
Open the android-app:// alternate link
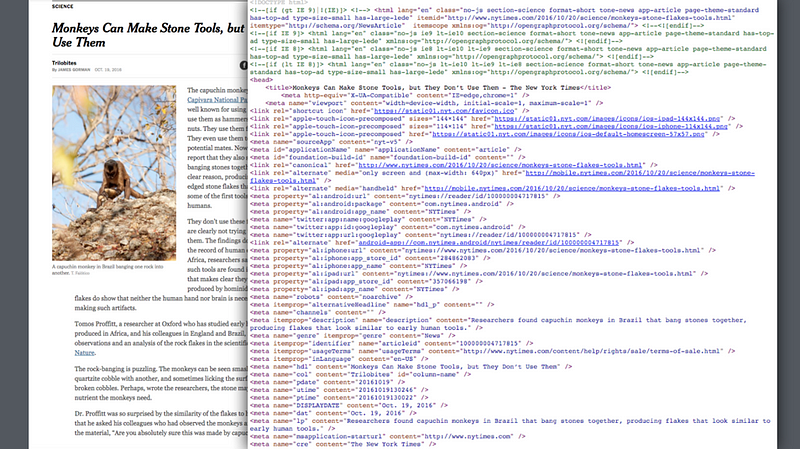(489, 242)
